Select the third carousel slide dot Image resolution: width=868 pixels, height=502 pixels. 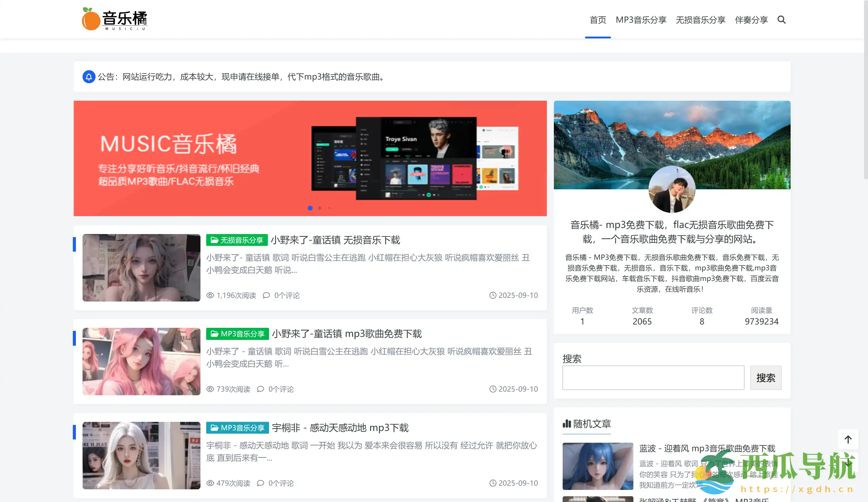pos(329,208)
